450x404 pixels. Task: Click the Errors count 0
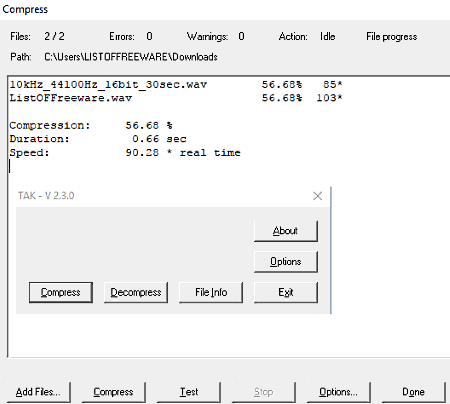[149, 36]
